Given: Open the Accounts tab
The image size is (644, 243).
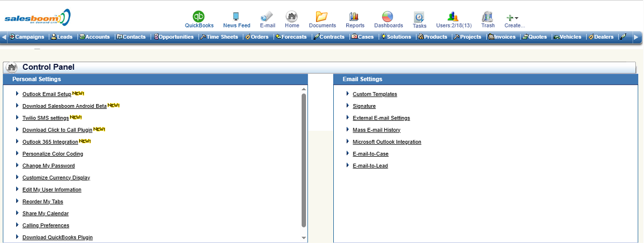Looking at the screenshot, I should [x=94, y=37].
